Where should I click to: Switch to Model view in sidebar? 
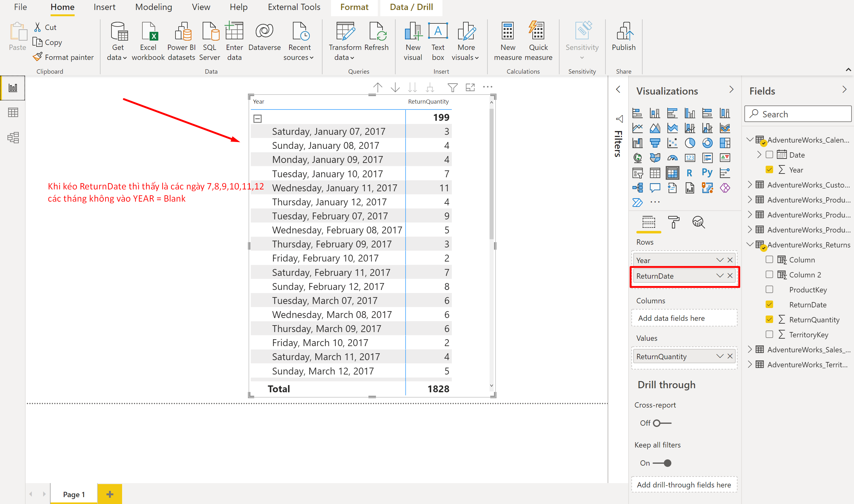(x=13, y=138)
